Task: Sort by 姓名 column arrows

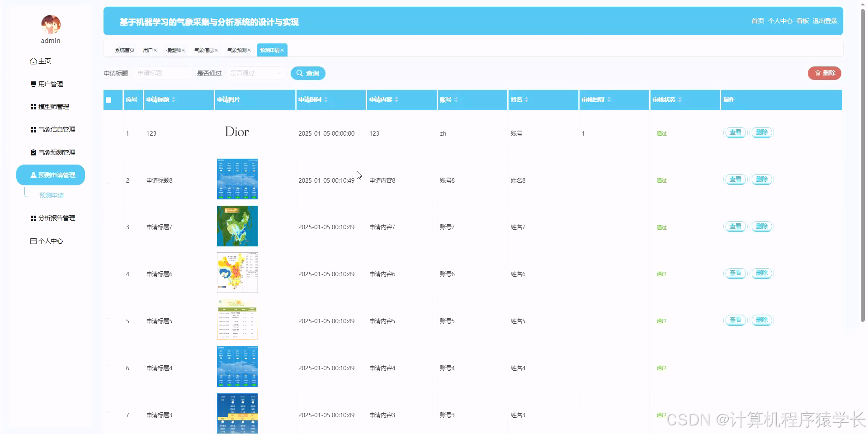Action: pos(527,99)
